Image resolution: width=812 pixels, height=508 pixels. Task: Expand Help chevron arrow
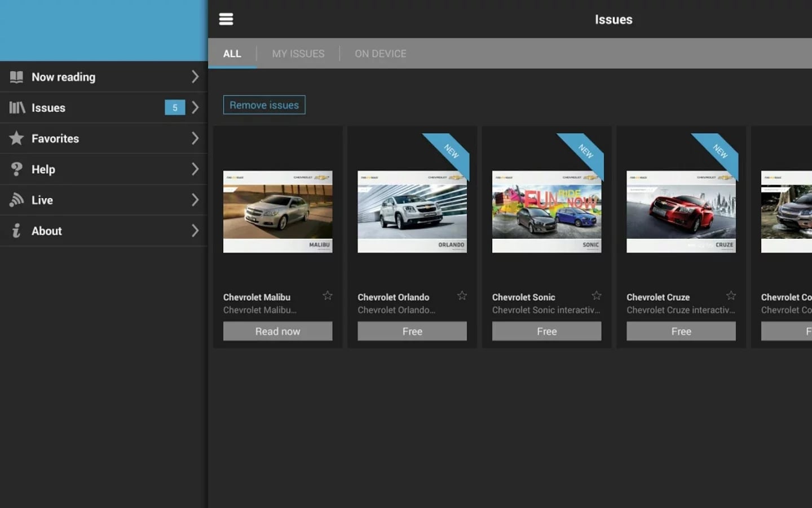pyautogui.click(x=195, y=169)
